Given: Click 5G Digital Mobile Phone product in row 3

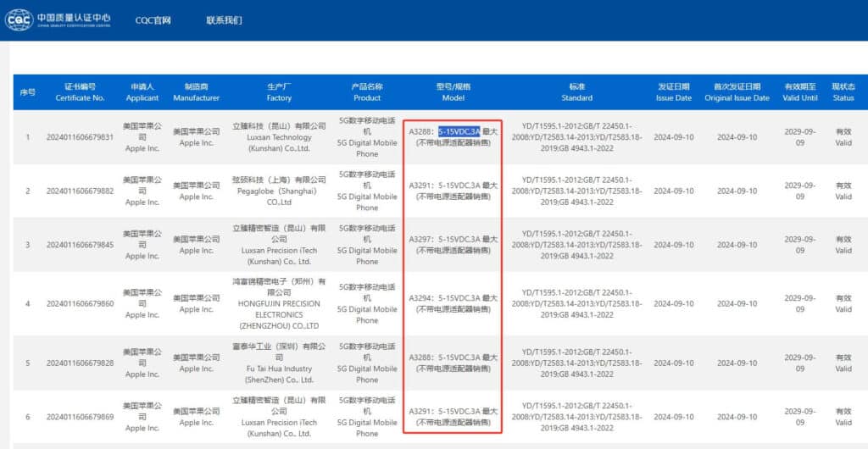Looking at the screenshot, I should (x=367, y=244).
